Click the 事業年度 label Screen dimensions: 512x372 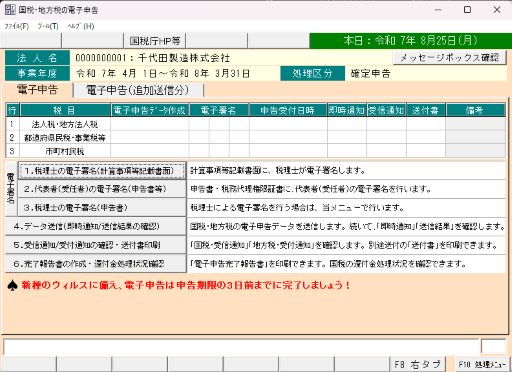[37, 73]
